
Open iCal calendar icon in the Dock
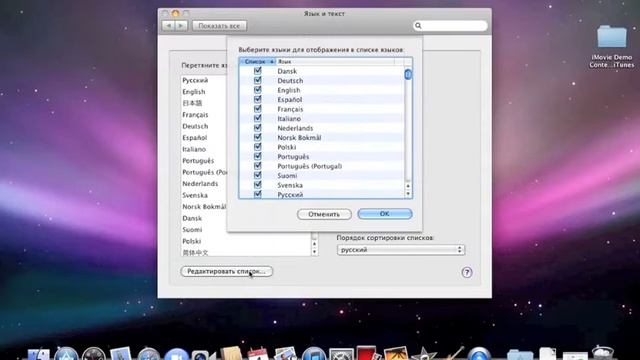click(258, 354)
